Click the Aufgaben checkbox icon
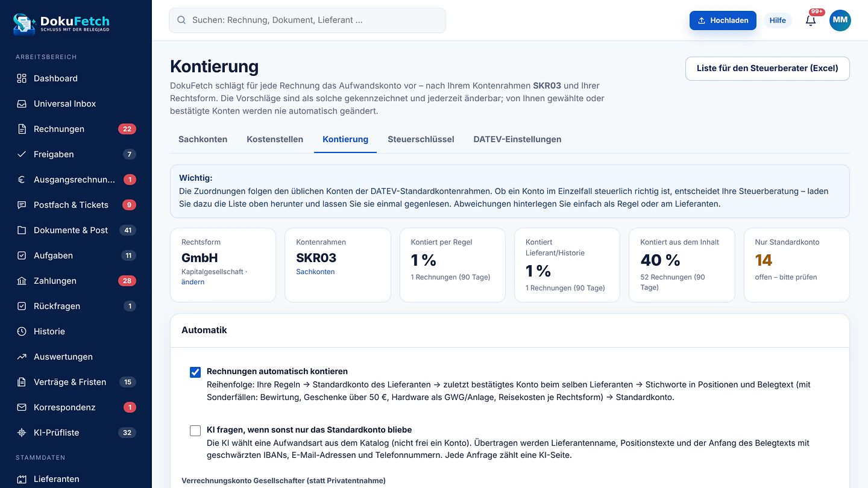 (22, 255)
